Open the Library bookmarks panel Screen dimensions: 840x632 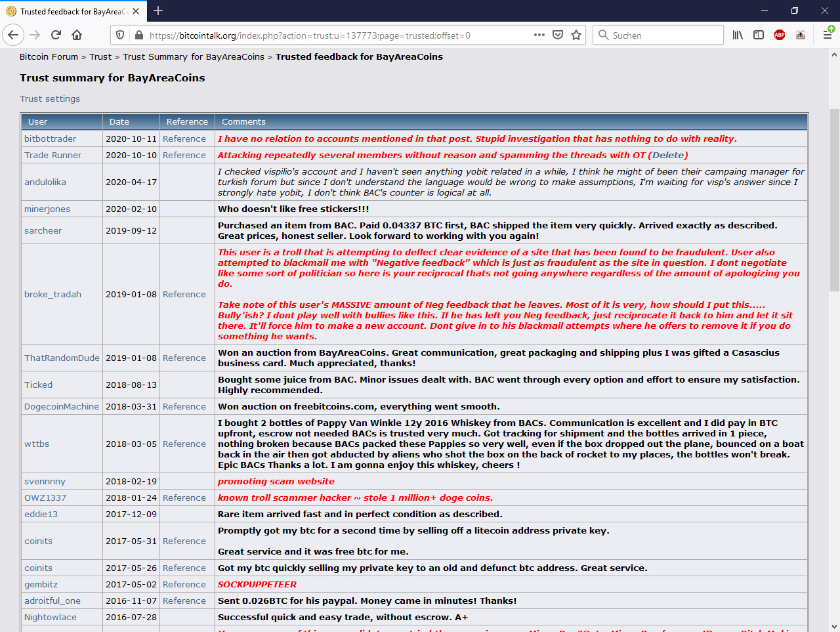pos(738,35)
